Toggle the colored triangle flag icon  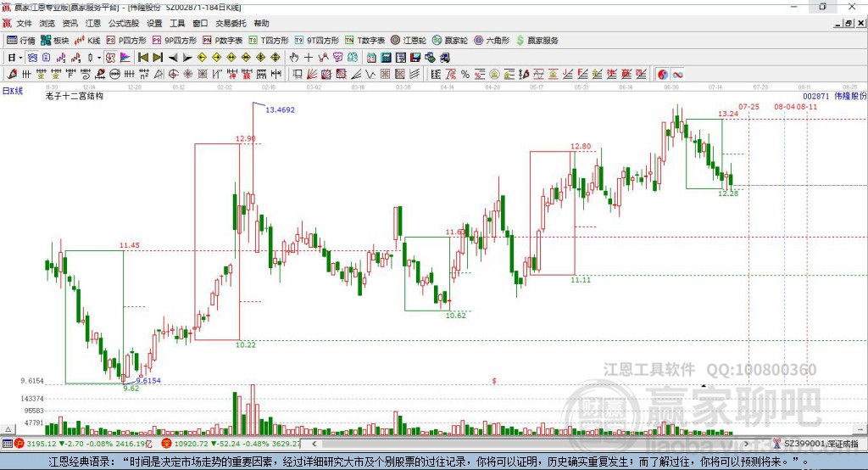pyautogui.click(x=125, y=58)
